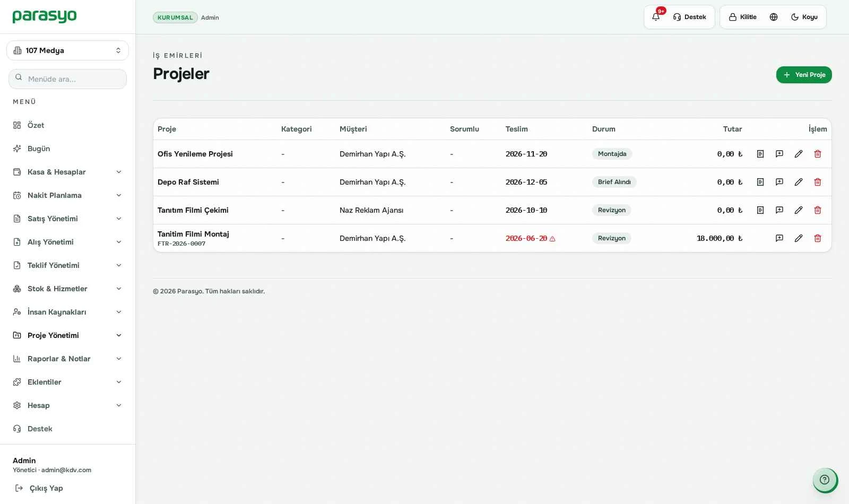Edit Tanıtım Filmi Çekimi with pencil icon
Image resolution: width=849 pixels, height=504 pixels.
[799, 210]
